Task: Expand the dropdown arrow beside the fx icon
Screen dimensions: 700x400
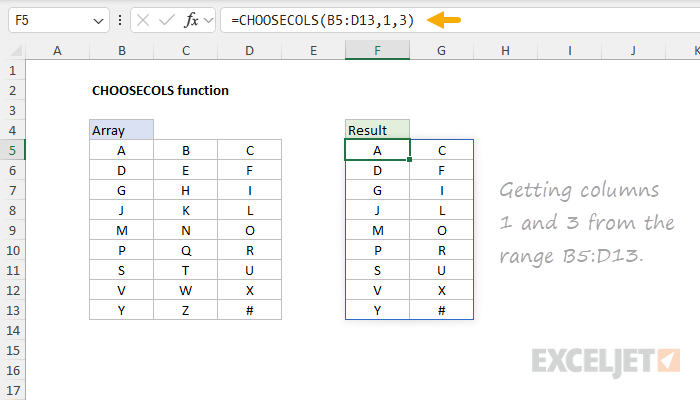Action: [208, 20]
